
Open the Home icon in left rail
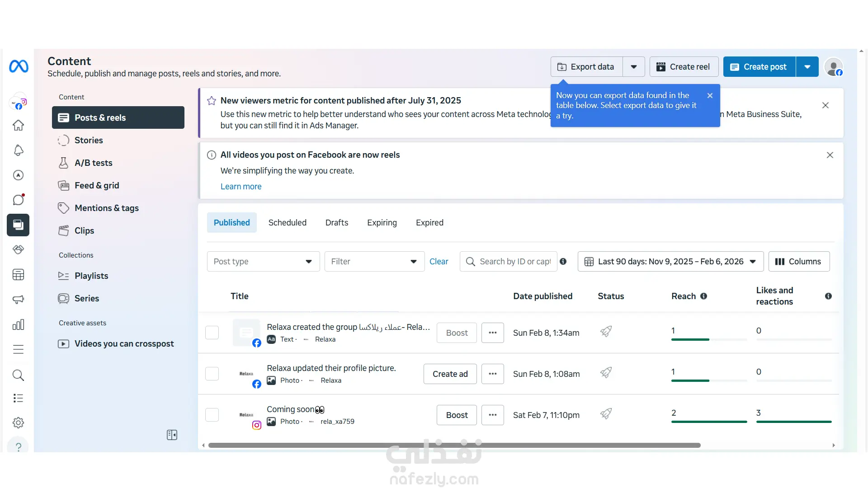(18, 125)
